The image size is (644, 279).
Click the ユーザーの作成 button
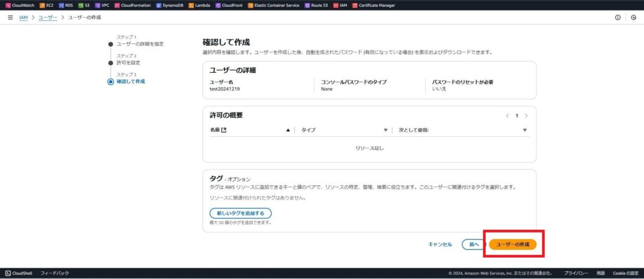tap(513, 244)
